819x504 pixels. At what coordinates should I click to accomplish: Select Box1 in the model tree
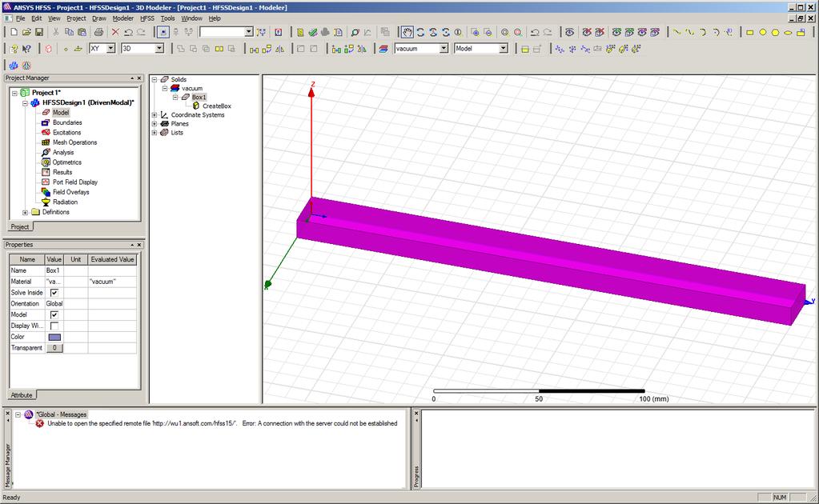(x=199, y=97)
